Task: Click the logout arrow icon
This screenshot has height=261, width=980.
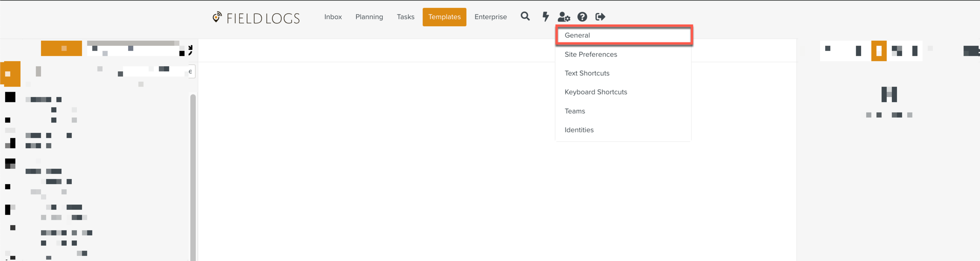Action: pos(600,17)
